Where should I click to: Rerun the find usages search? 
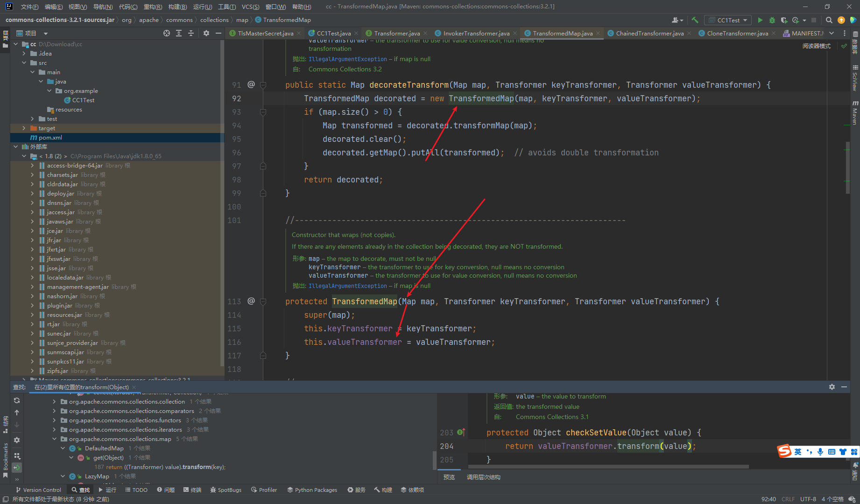click(17, 400)
